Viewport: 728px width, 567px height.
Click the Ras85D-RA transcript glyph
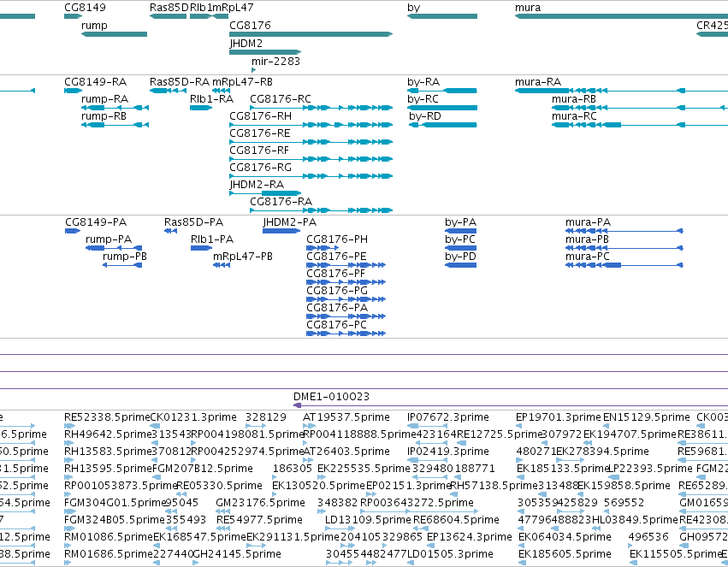(168, 91)
